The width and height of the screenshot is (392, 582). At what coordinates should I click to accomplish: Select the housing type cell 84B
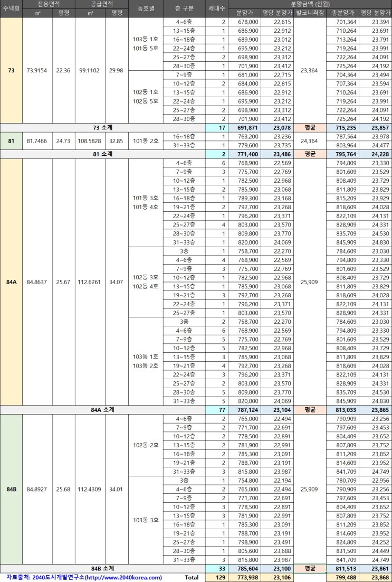pyautogui.click(x=11, y=489)
